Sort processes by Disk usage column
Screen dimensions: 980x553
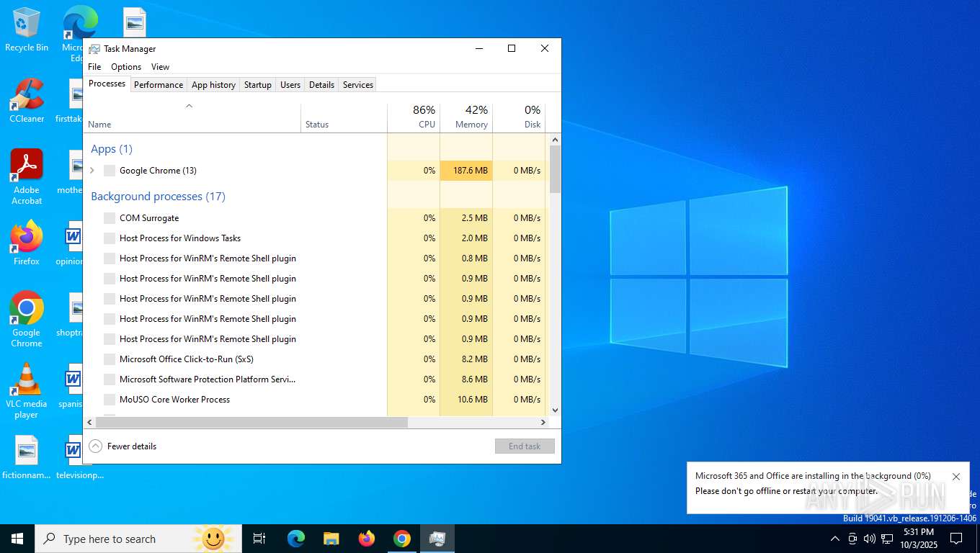[x=519, y=118]
